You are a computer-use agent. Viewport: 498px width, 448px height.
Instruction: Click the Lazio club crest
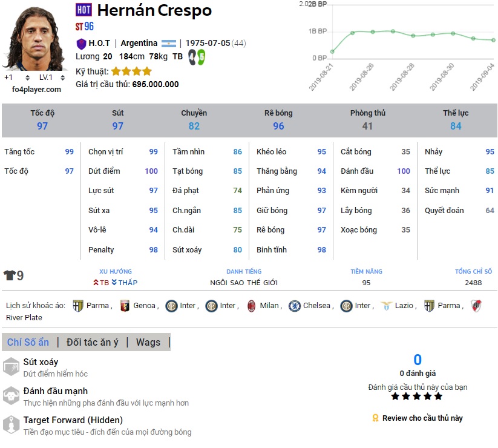(x=386, y=306)
